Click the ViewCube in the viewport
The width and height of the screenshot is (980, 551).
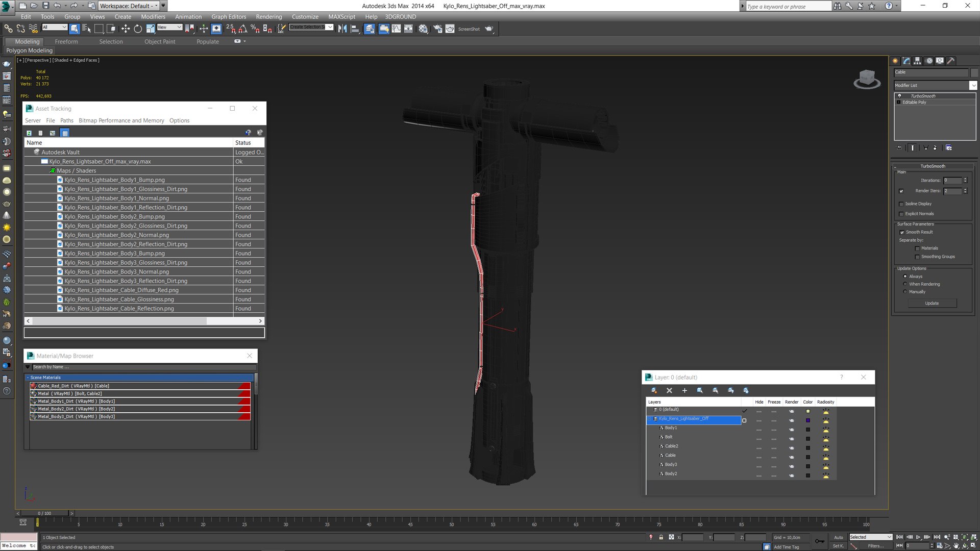[x=867, y=79]
